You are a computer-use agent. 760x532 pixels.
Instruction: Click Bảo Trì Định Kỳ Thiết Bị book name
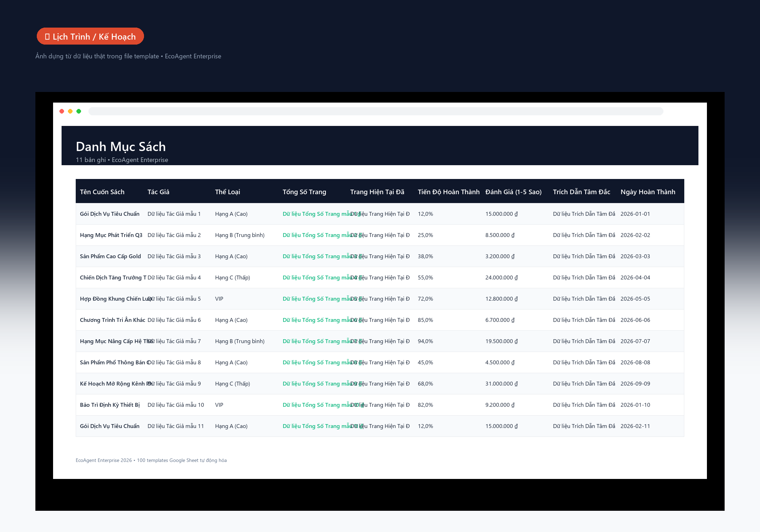tap(110, 405)
